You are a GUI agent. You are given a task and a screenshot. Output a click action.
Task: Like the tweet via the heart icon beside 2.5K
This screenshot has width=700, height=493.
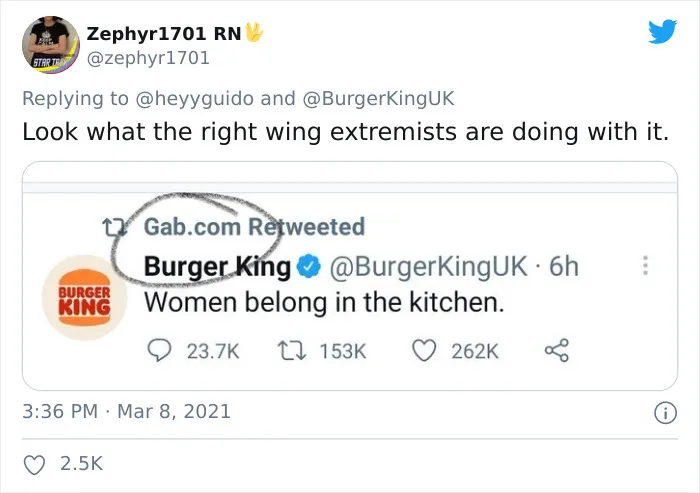pos(34,464)
